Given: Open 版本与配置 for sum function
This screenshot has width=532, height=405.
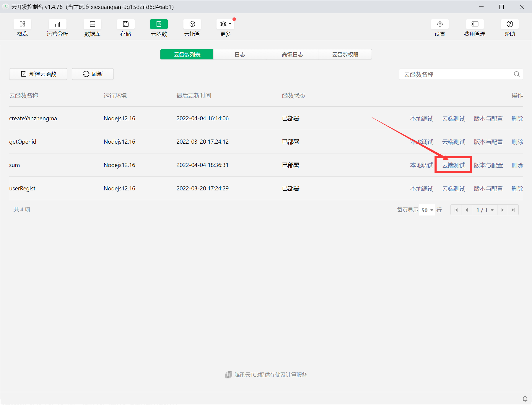Looking at the screenshot, I should click(x=488, y=165).
